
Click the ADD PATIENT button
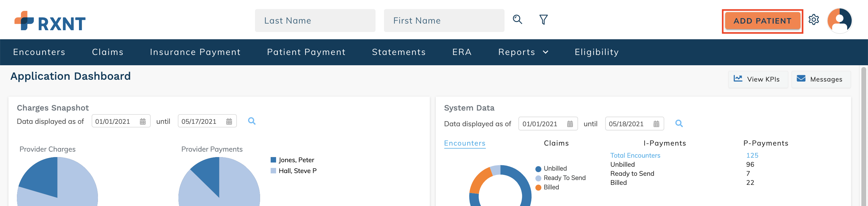coord(763,21)
